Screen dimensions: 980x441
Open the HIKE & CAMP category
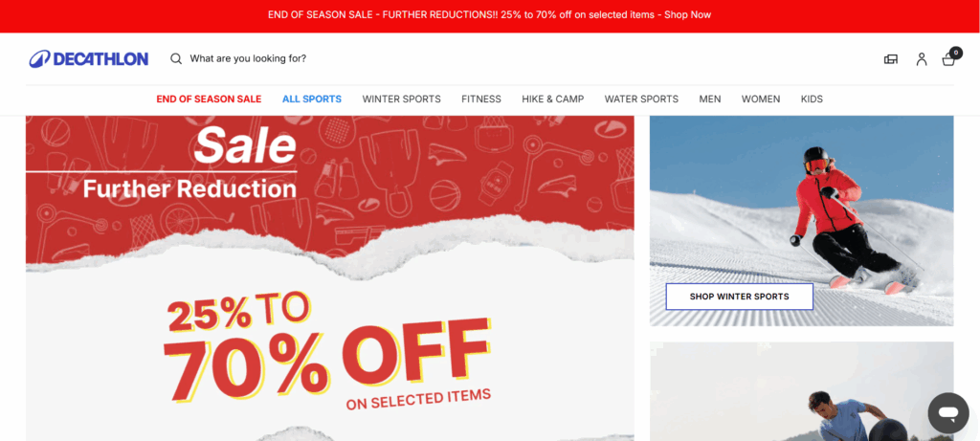tap(552, 99)
